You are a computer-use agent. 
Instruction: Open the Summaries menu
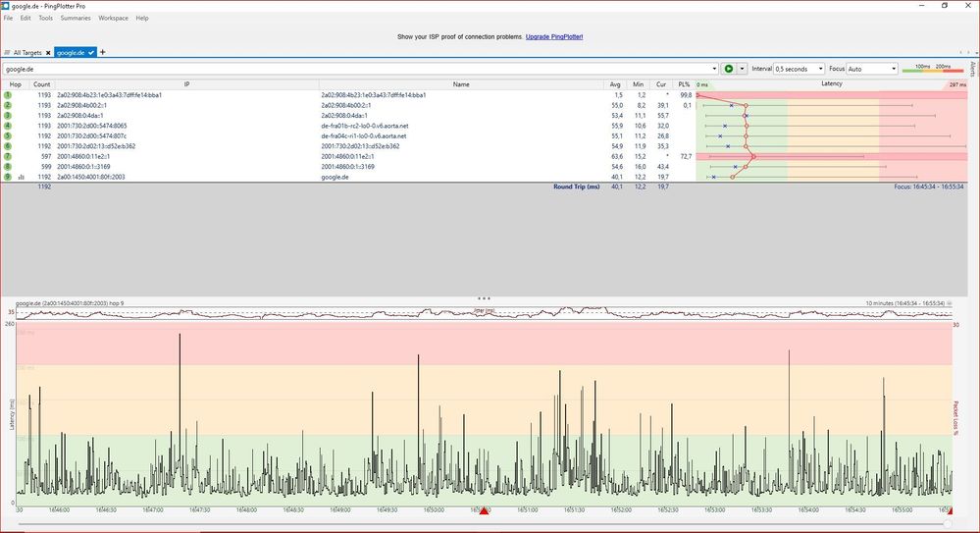76,18
